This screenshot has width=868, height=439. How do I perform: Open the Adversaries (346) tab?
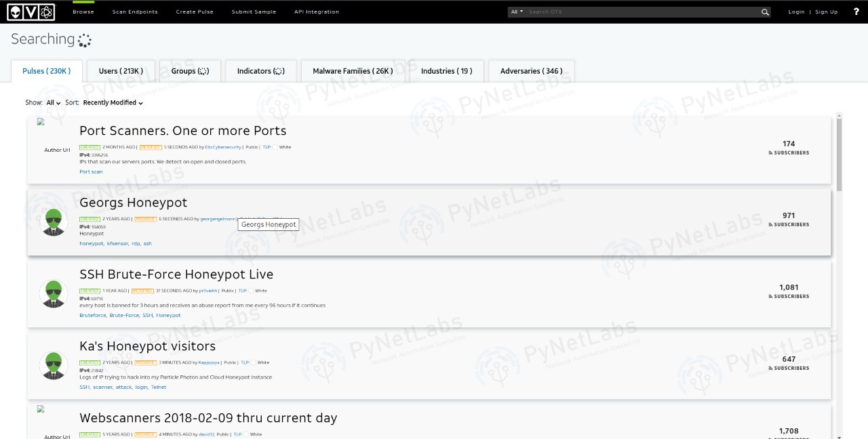click(531, 71)
